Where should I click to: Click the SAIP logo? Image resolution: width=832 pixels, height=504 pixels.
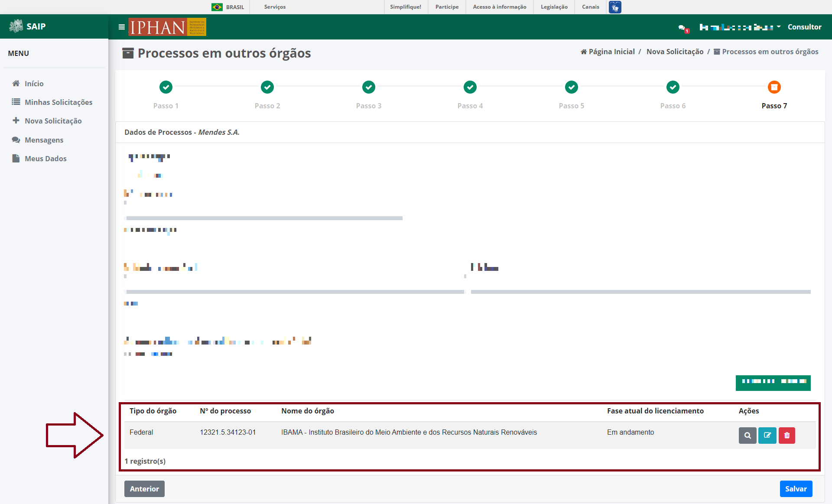click(28, 26)
